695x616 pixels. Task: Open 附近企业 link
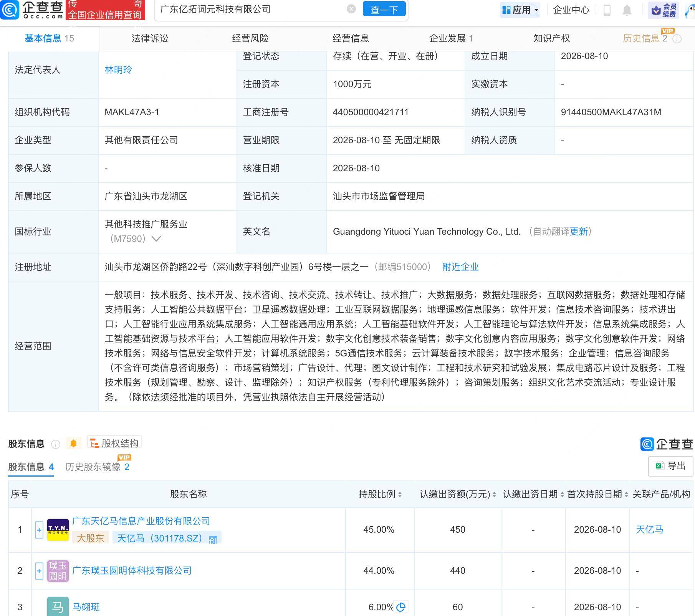[460, 267]
